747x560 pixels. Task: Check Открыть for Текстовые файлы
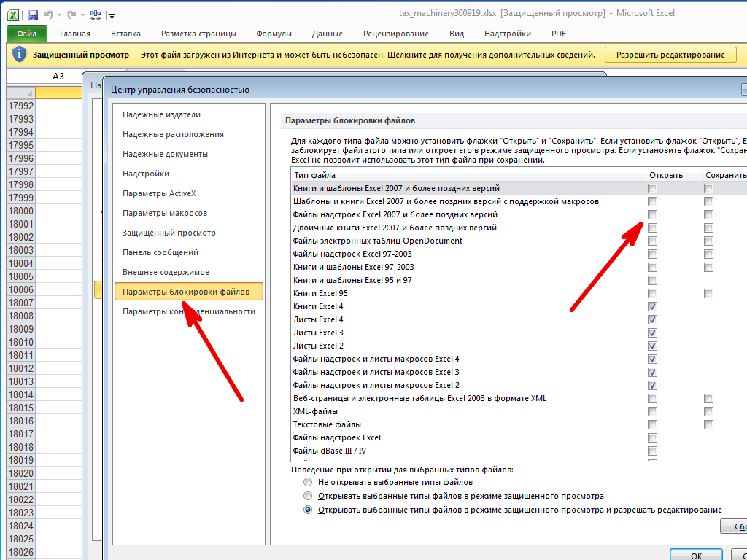653,425
